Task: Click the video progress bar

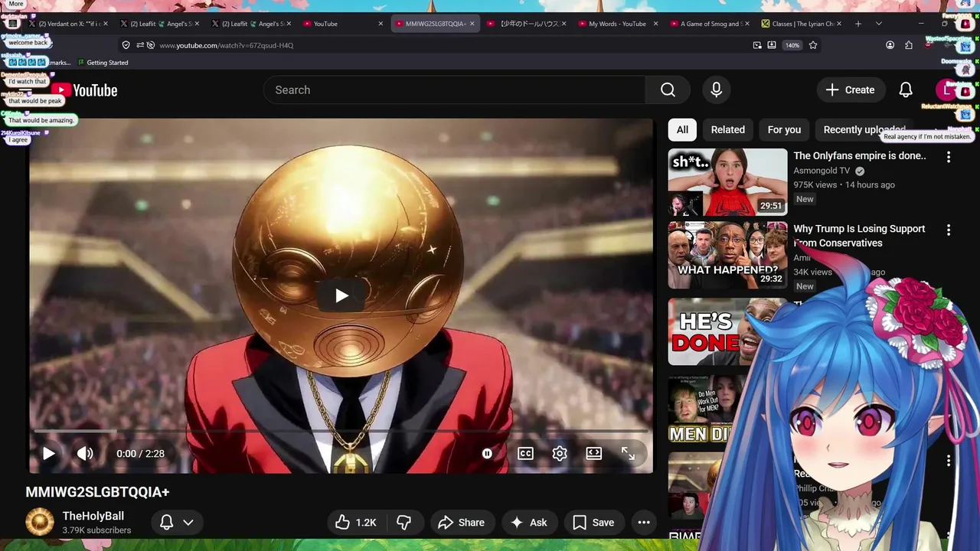Action: pyautogui.click(x=341, y=432)
